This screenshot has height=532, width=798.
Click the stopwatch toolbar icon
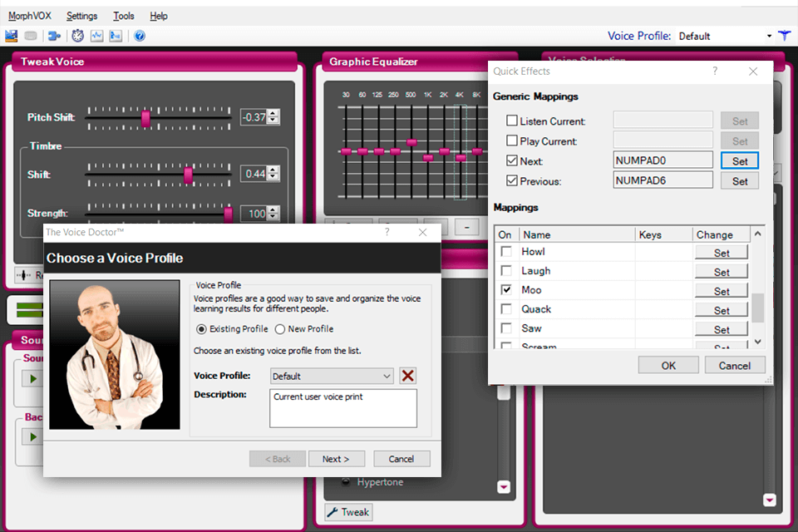point(77,36)
